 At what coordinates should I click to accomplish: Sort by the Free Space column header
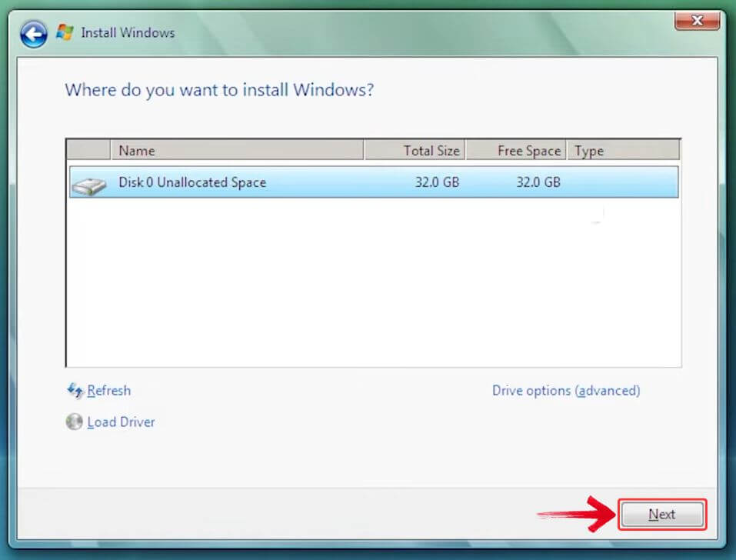tap(516, 151)
